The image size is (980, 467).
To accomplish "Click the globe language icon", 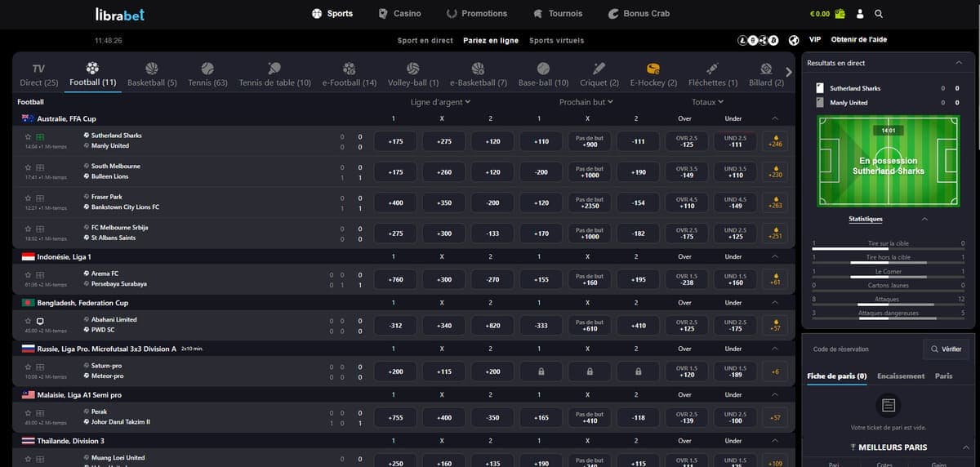I will pos(794,40).
